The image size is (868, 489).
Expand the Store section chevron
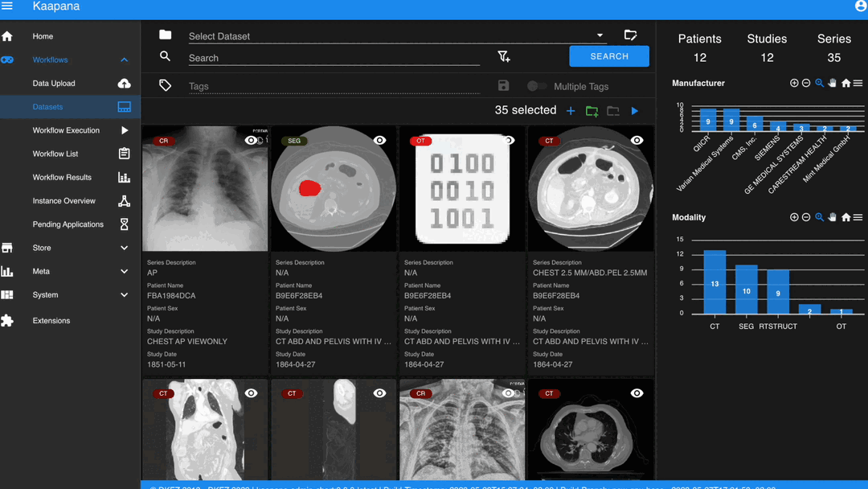pos(124,248)
